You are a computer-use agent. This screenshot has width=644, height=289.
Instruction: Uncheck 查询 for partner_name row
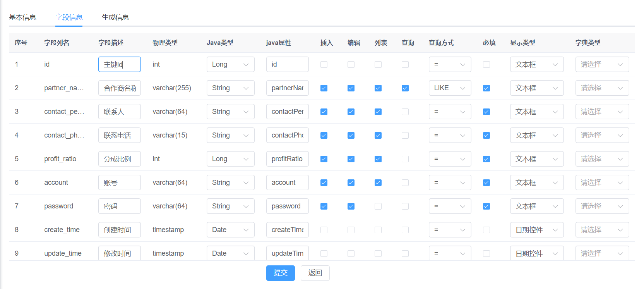click(x=405, y=88)
